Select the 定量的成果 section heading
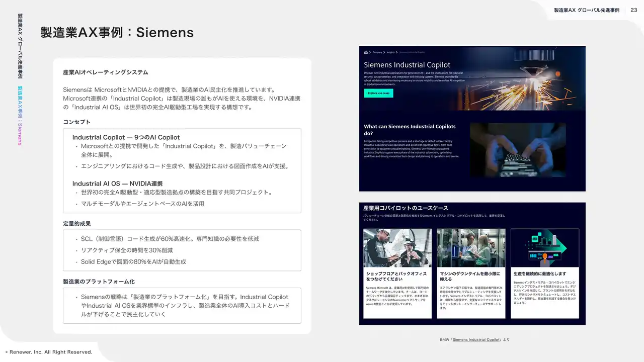The width and height of the screenshot is (644, 362). (77, 223)
